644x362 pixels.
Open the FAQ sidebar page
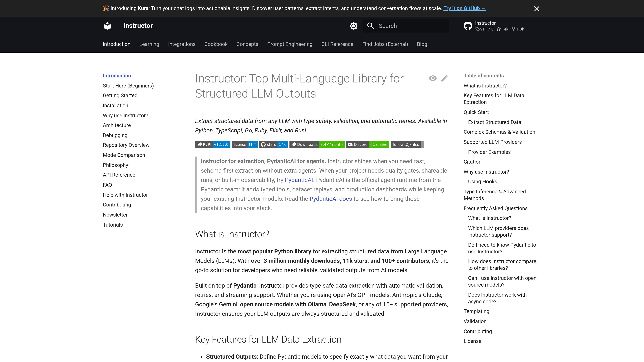pos(108,185)
